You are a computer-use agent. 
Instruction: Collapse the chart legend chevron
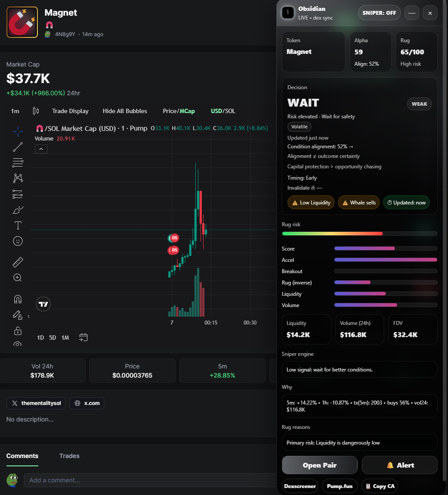point(41,149)
